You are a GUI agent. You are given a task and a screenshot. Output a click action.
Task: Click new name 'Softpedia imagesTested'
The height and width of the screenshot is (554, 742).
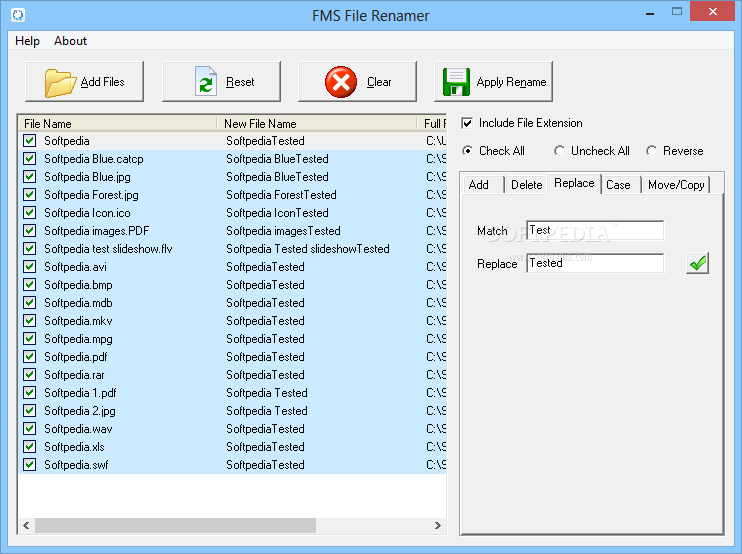tap(283, 231)
